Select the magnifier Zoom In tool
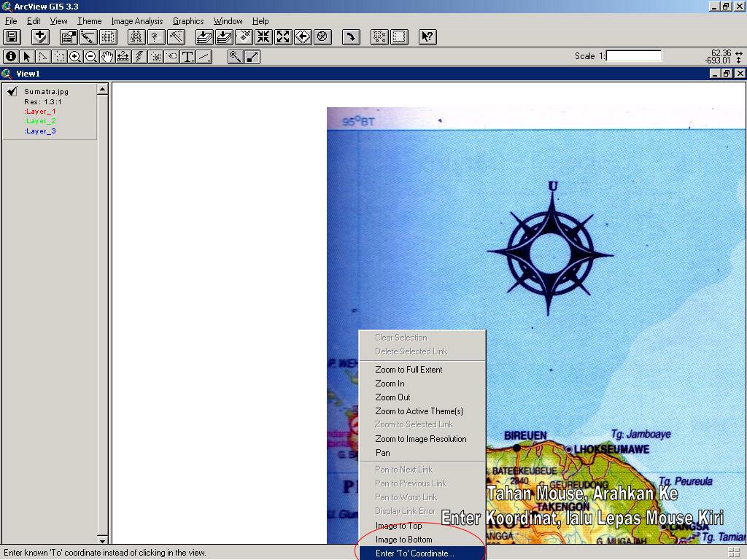This screenshot has width=747, height=560. point(75,57)
